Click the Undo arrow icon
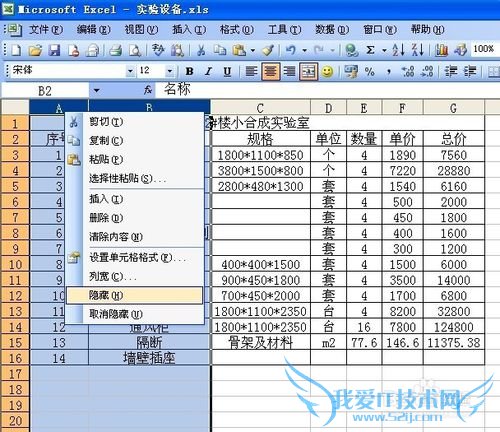500x432 pixels. point(291,50)
